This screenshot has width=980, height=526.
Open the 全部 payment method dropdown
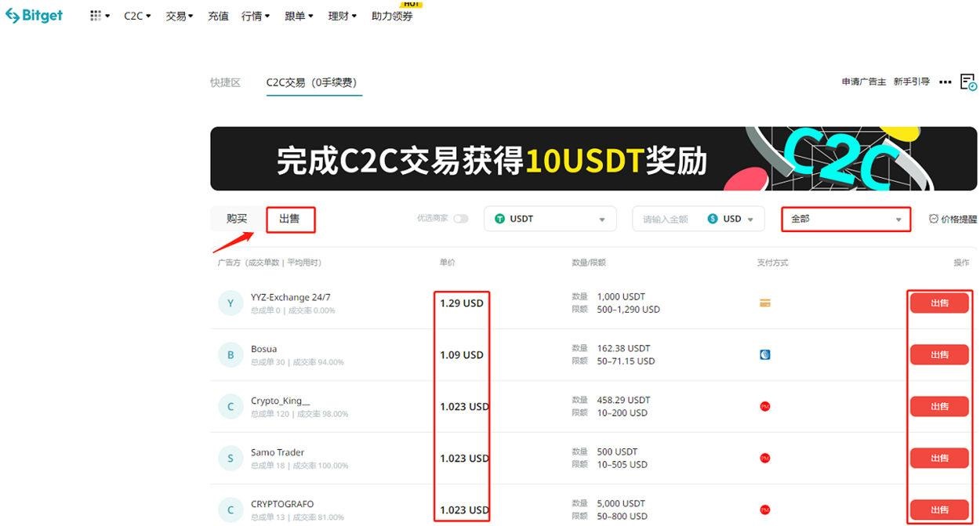tap(845, 219)
